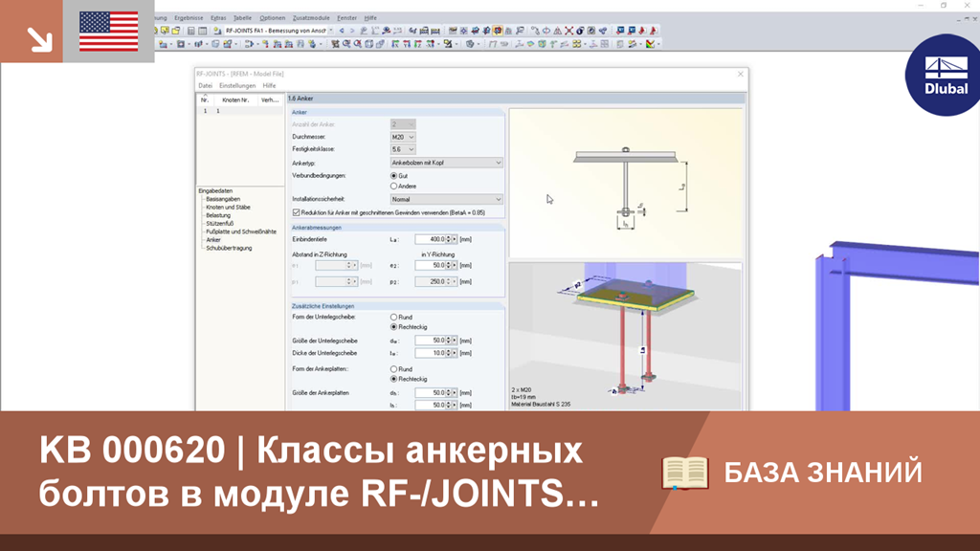Open the Optionen menu in main window

click(272, 18)
